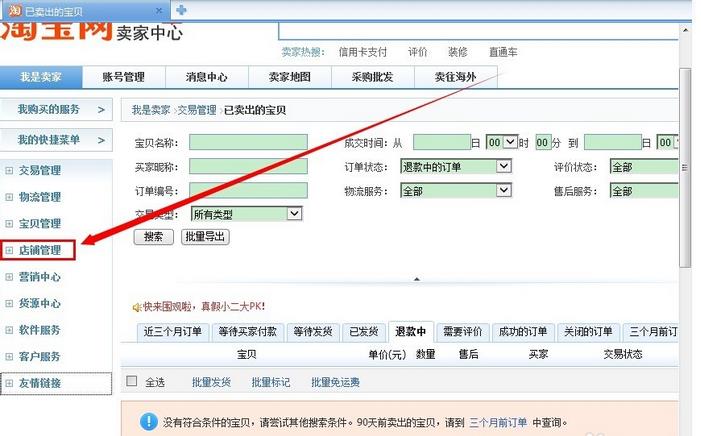Open the 售后服务 dropdown
Viewport: 701px width, 436px height.
tap(644, 191)
